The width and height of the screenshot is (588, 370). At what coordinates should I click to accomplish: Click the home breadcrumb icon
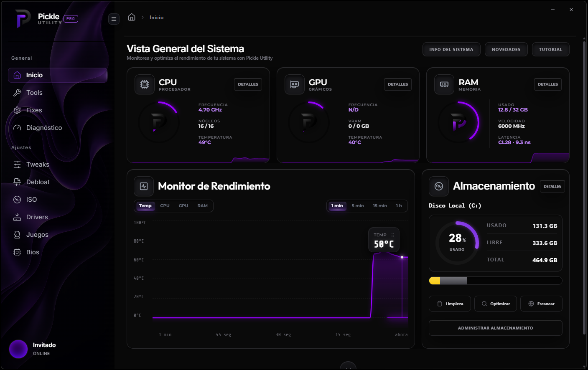click(x=132, y=17)
